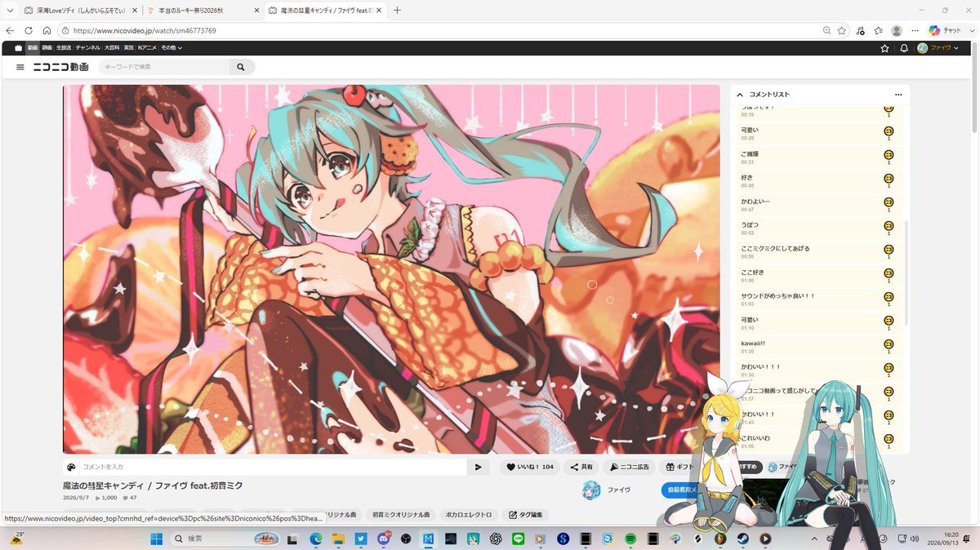Select 大百科 in the Niconico top menu
Viewport: 980px width, 550px height.
pos(112,48)
